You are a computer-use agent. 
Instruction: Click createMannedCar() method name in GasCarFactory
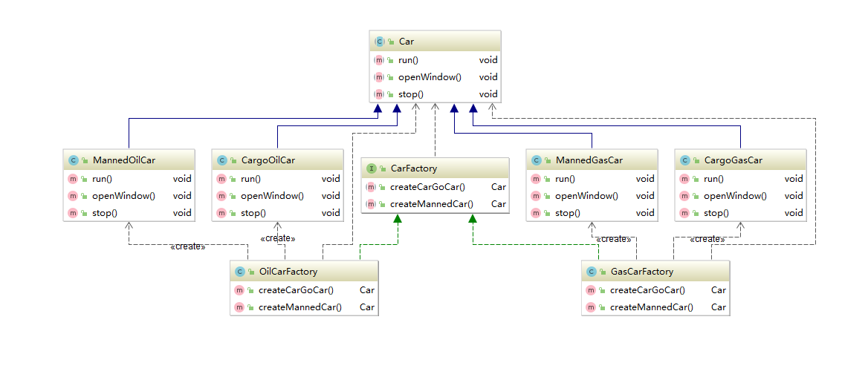coord(652,307)
